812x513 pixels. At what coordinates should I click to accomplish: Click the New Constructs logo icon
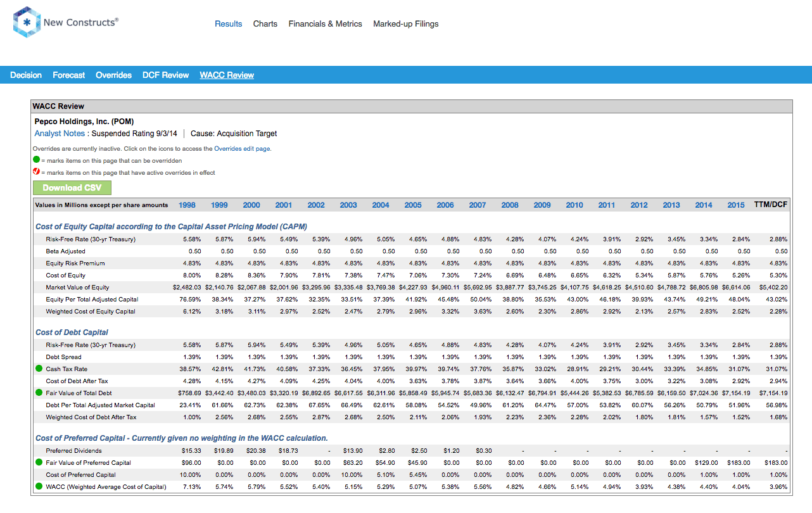[x=26, y=22]
